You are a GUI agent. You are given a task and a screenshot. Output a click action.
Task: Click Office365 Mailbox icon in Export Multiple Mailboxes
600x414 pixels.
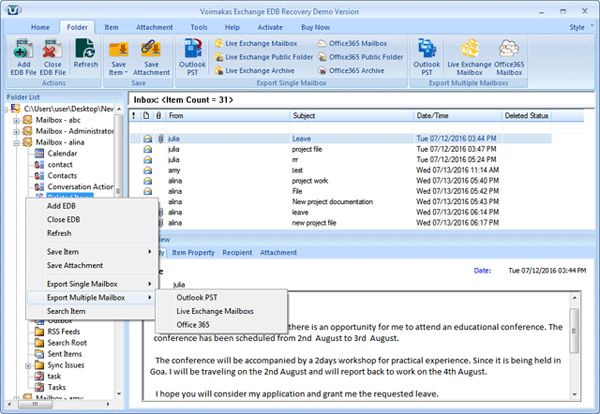point(509,53)
